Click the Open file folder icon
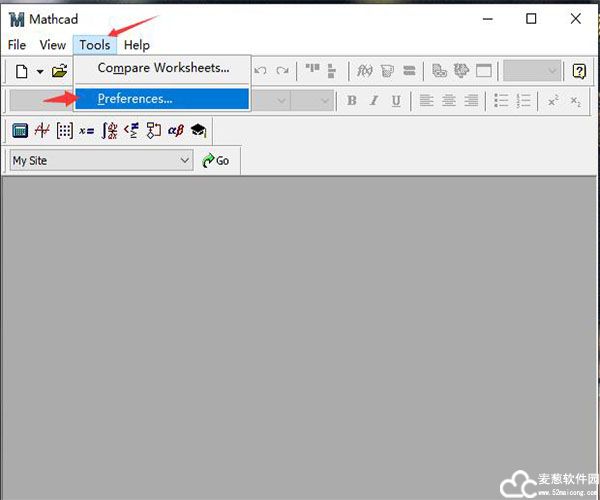600x500 pixels. 60,71
